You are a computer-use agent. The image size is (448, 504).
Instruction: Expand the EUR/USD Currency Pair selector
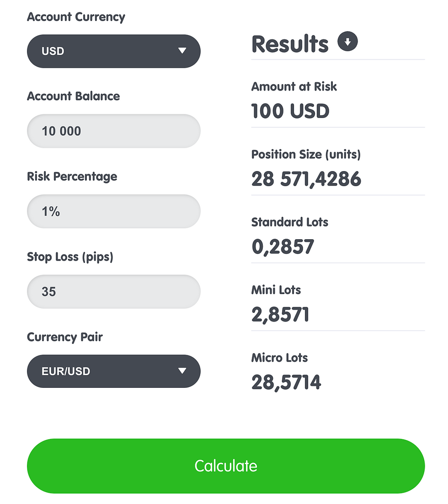113,371
